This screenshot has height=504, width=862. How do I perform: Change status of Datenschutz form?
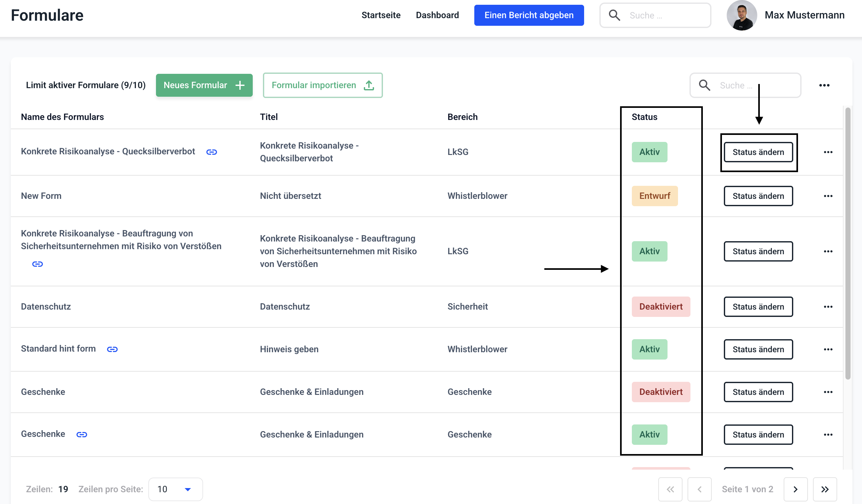coord(758,307)
